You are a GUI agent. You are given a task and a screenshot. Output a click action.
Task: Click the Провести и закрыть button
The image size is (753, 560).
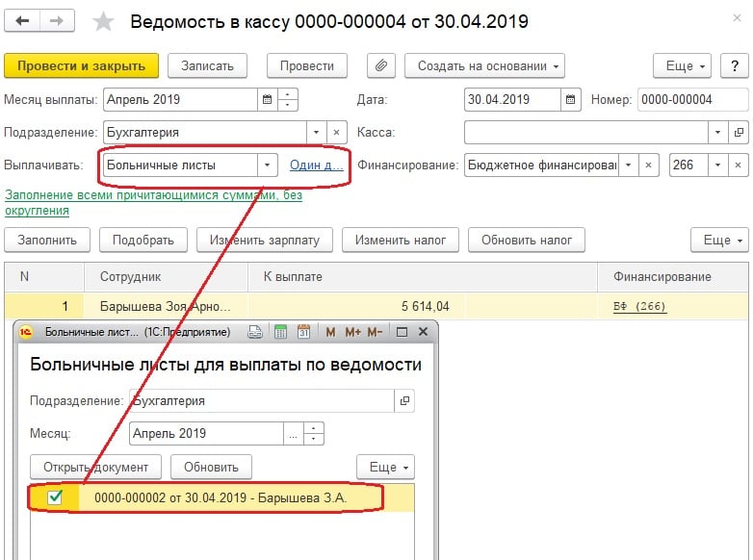click(x=81, y=65)
